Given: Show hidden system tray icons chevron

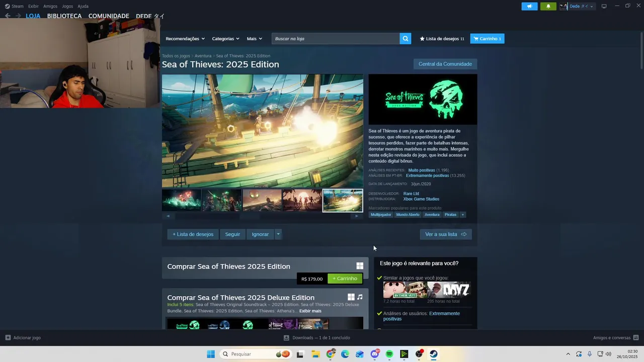Looking at the screenshot, I should click(568, 354).
